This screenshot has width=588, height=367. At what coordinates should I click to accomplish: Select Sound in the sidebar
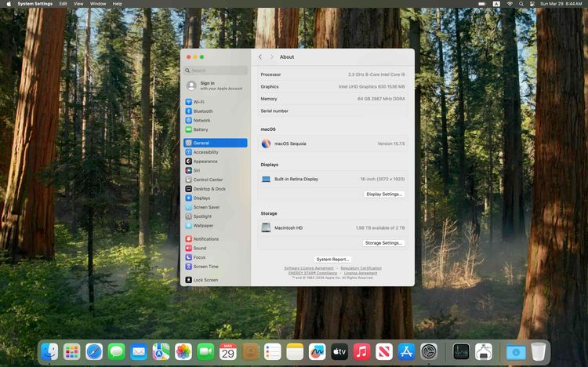click(216, 248)
